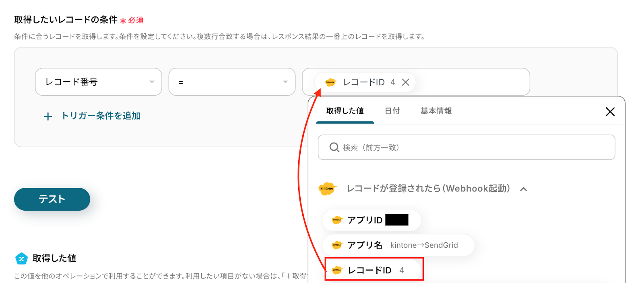Remove the レコードID chip with X

[406, 82]
